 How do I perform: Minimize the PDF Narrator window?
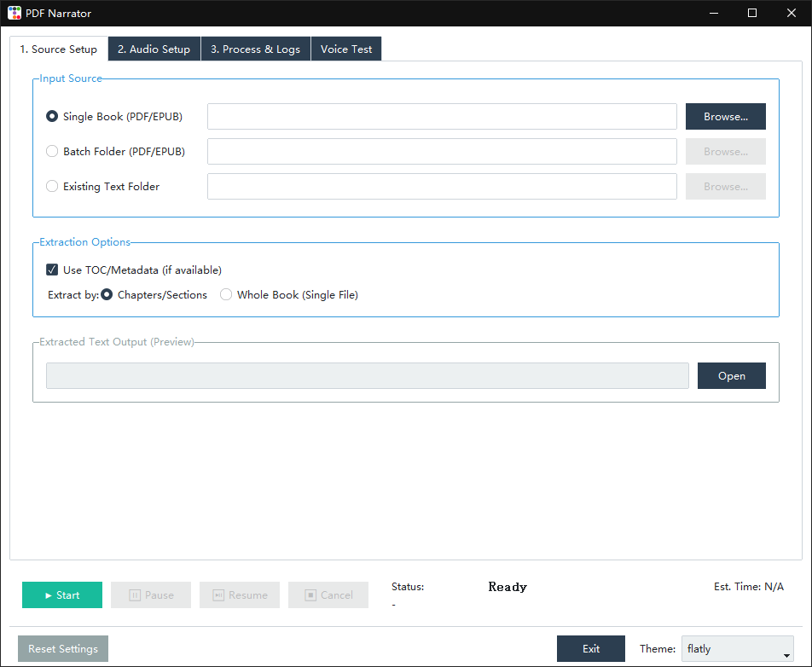click(714, 13)
